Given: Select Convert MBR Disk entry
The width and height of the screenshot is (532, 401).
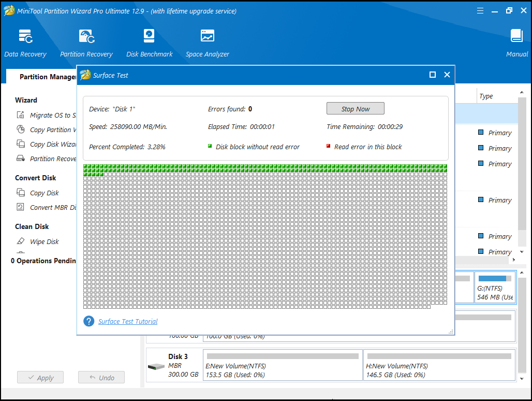Looking at the screenshot, I should [x=53, y=207].
